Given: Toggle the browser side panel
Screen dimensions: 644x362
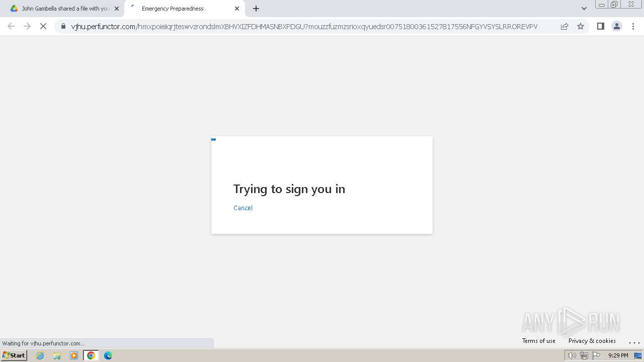Looking at the screenshot, I should pyautogui.click(x=600, y=26).
